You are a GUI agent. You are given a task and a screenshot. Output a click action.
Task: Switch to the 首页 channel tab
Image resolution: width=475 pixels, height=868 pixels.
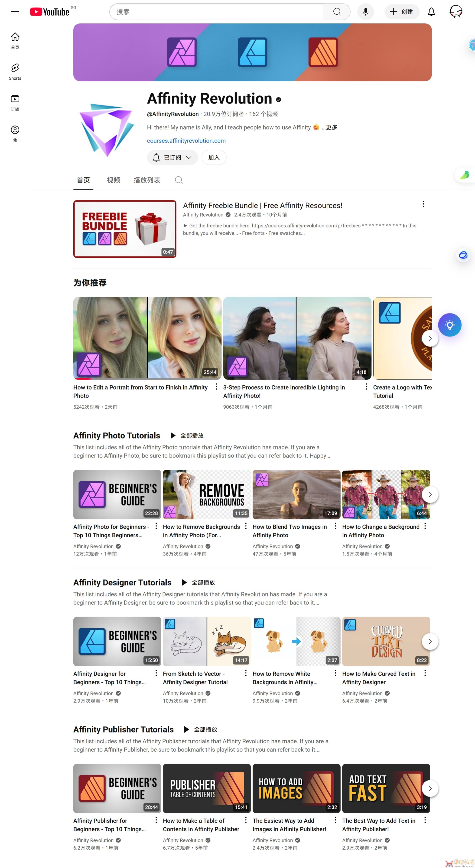click(83, 180)
